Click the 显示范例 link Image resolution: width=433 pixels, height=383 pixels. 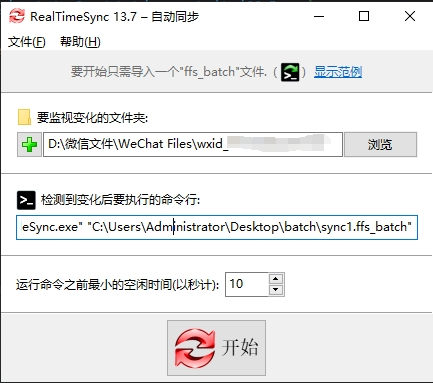point(338,72)
